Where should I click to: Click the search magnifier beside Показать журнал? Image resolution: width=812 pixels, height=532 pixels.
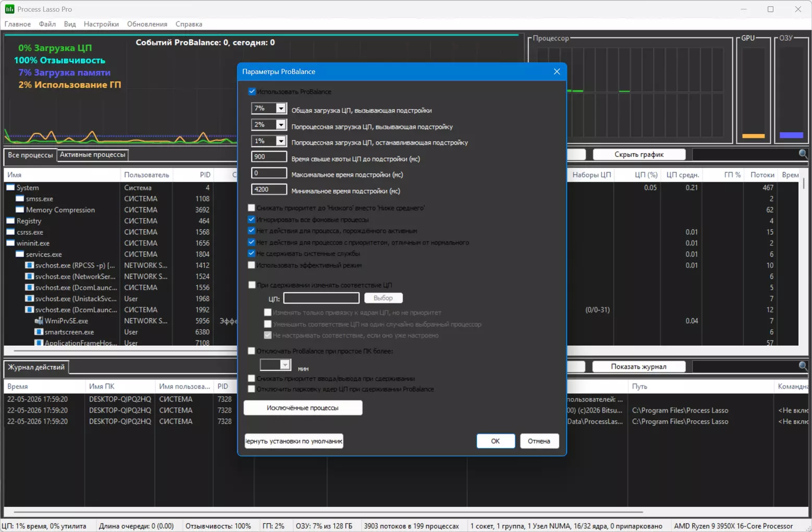click(x=803, y=366)
